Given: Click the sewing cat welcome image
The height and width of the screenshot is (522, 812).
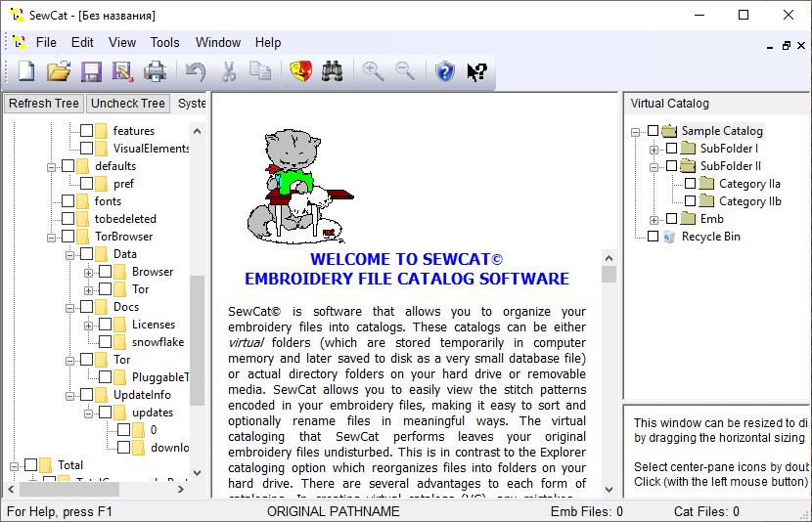Looking at the screenshot, I should [300, 187].
